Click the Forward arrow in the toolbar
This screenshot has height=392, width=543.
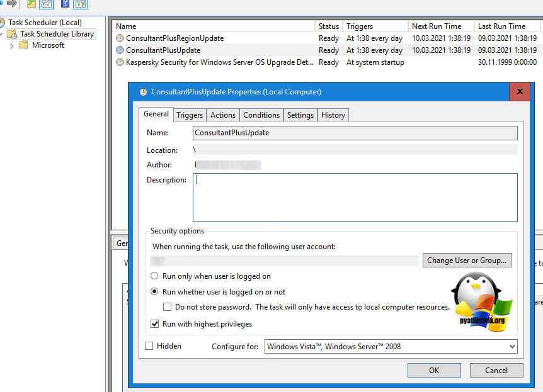[11, 4]
